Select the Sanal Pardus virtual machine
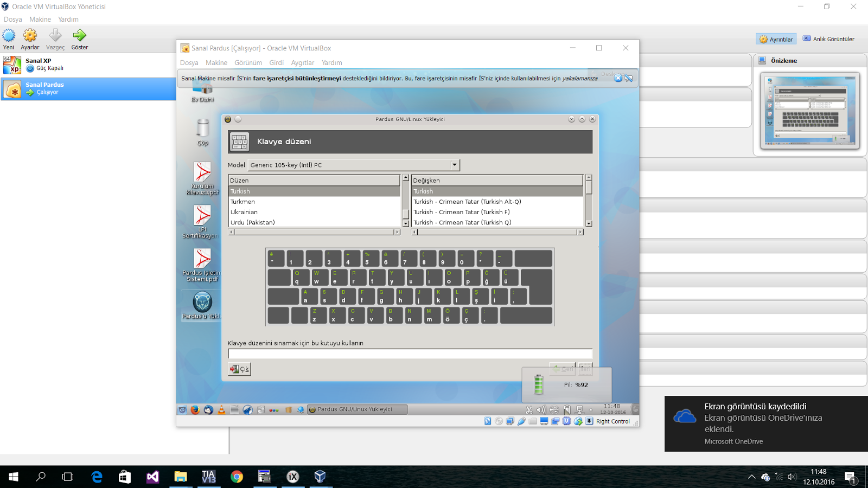This screenshot has height=488, width=868. point(88,88)
